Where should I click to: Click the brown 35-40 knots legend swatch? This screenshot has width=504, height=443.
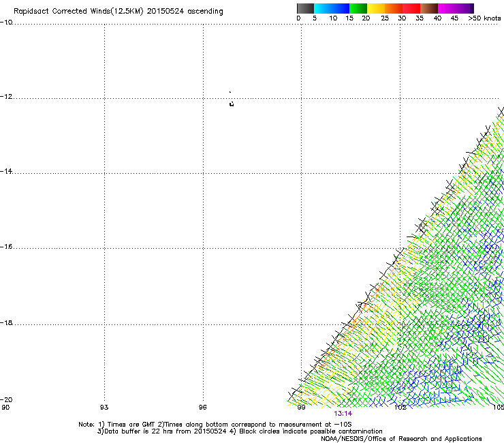[429, 8]
